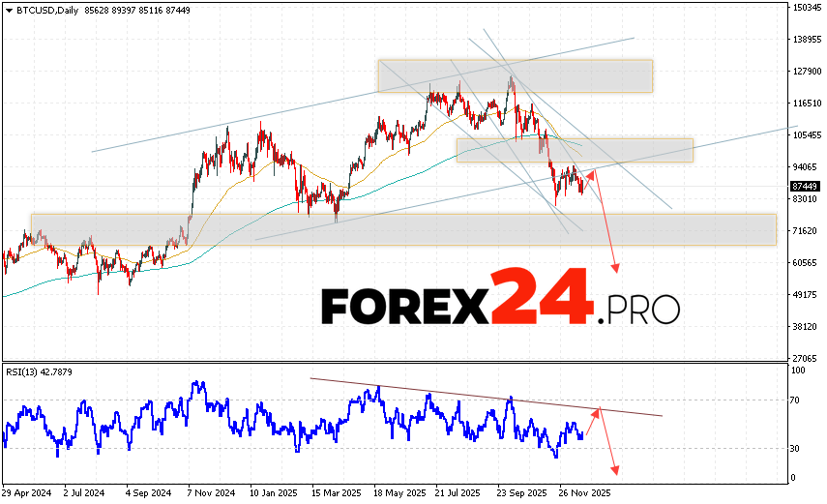Click the current price tag 87449
Screen dimensions: 827x504
click(x=805, y=186)
